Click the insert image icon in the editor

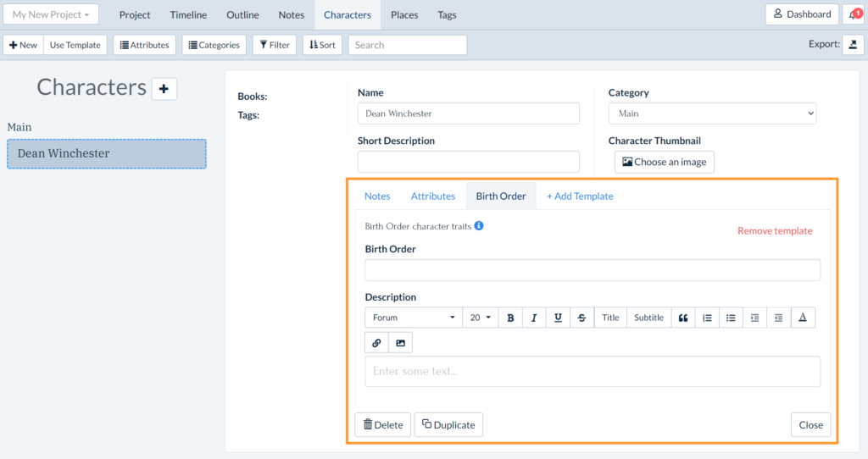coord(400,343)
